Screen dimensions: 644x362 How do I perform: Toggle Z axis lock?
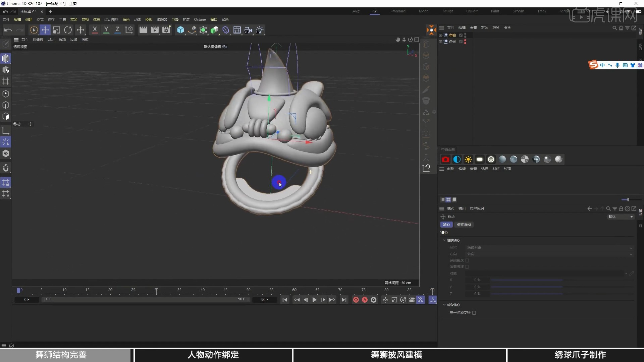[x=117, y=30]
